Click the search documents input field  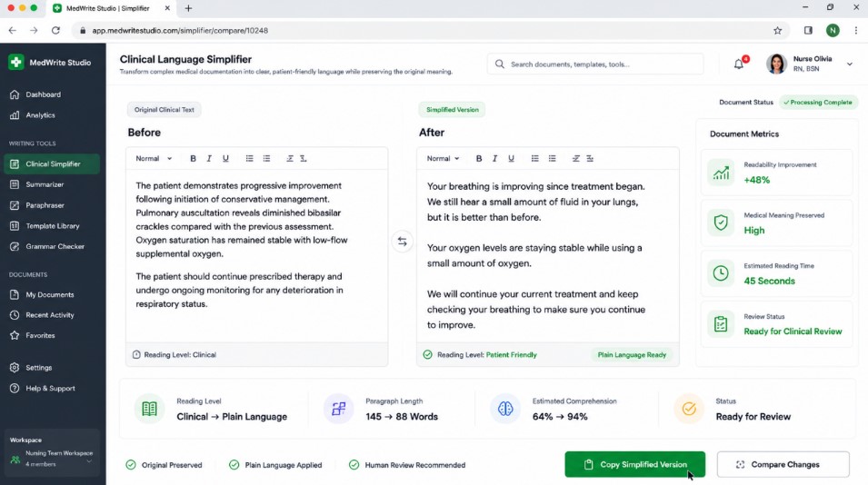pyautogui.click(x=595, y=64)
